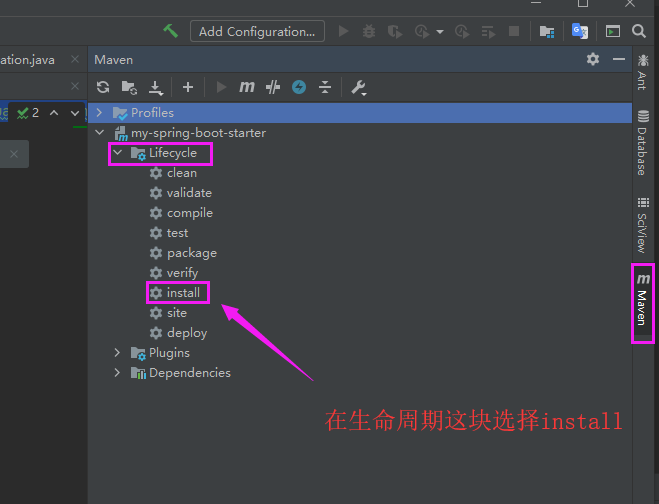Select the compile lifecycle phase

(190, 213)
